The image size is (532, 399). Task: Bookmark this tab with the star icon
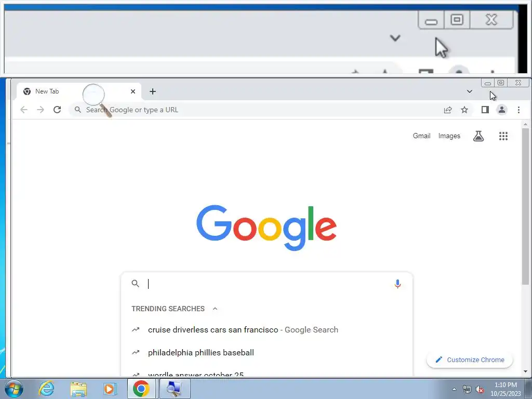(x=464, y=110)
